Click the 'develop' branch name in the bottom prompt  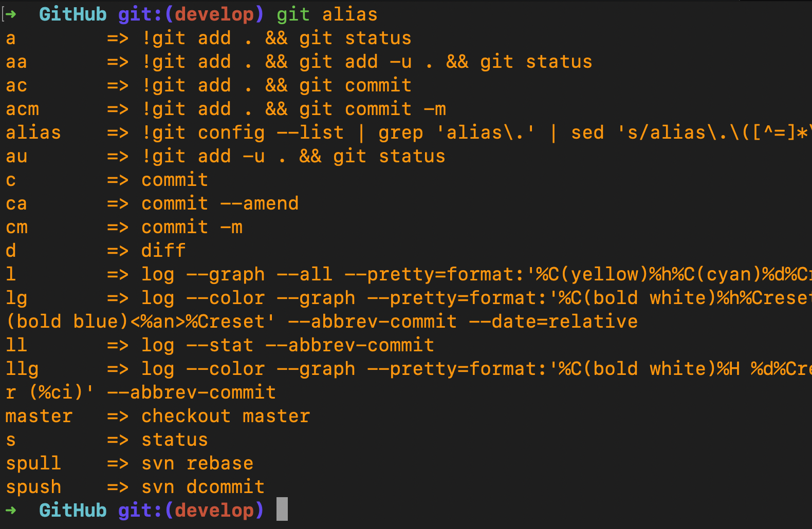pyautogui.click(x=214, y=511)
